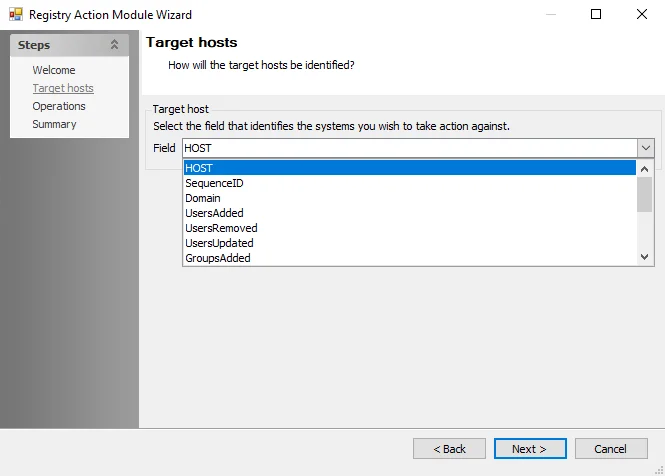Jump to the Operations step
The width and height of the screenshot is (665, 476).
click(x=59, y=106)
